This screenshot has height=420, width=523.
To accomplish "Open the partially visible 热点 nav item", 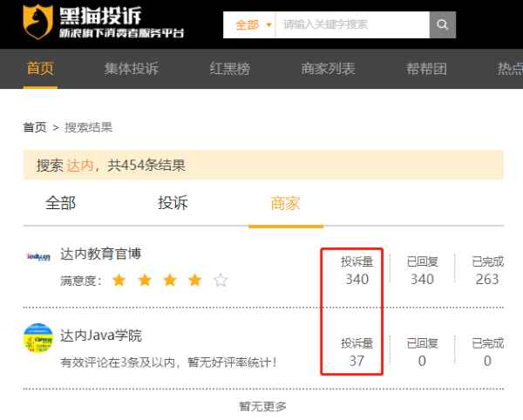I will 510,69.
